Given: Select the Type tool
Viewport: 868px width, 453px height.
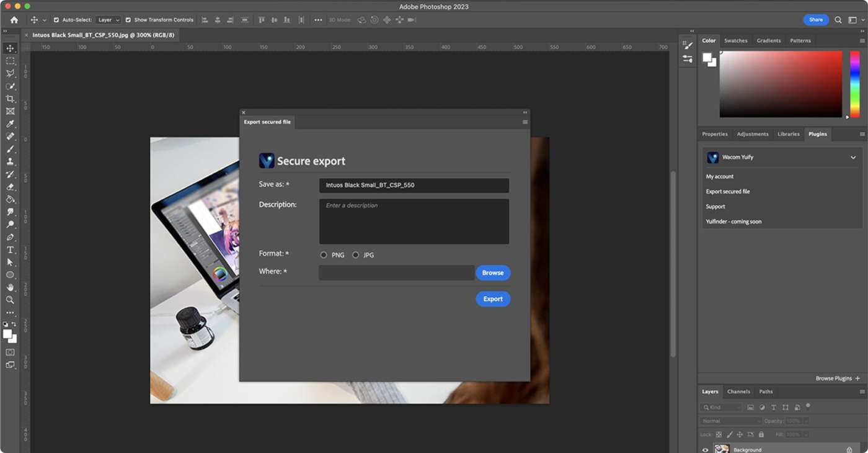Looking at the screenshot, I should click(x=10, y=249).
